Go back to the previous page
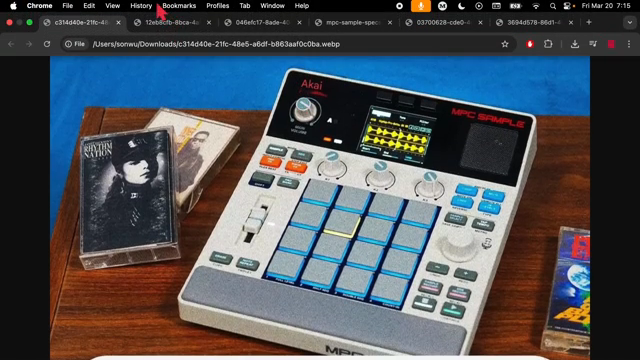The height and width of the screenshot is (360, 640). click(11, 44)
